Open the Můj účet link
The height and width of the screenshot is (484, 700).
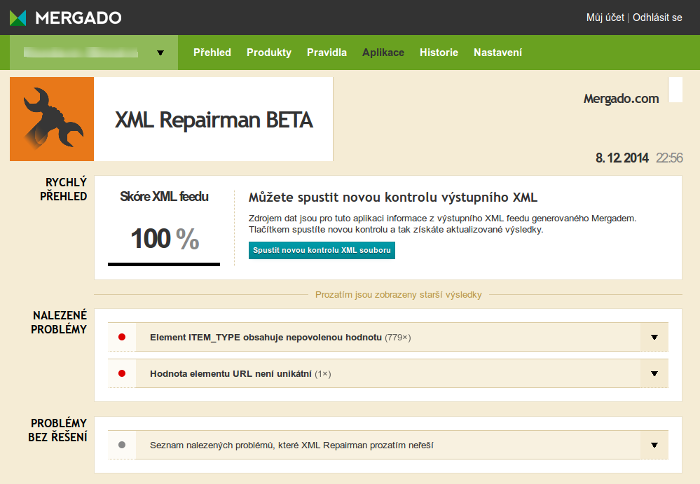coord(605,17)
